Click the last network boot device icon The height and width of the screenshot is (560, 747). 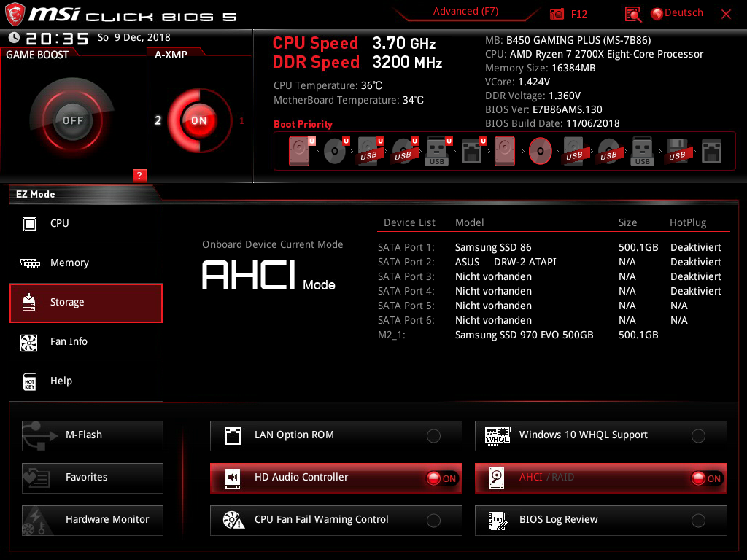point(712,151)
